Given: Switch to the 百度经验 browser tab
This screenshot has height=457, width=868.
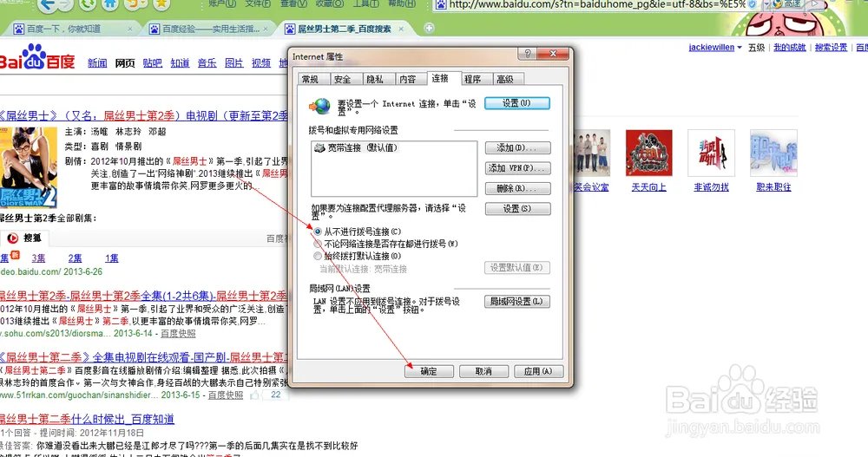Looking at the screenshot, I should pyautogui.click(x=206, y=29).
